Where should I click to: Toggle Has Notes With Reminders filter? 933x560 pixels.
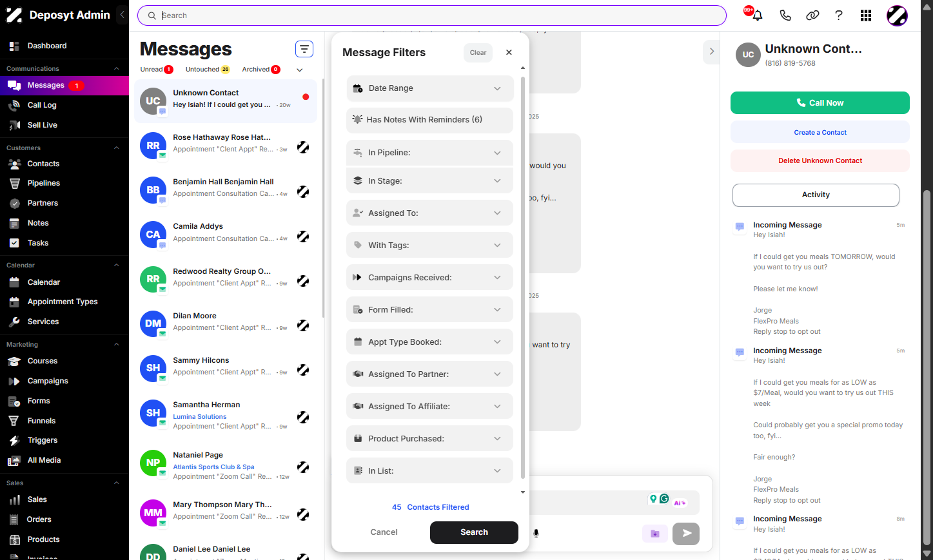coord(429,120)
